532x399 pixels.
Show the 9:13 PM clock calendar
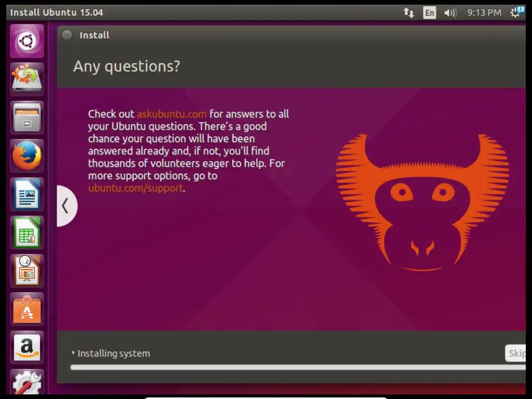click(484, 13)
